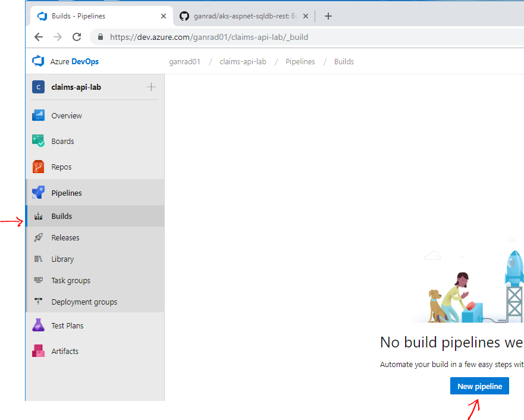Click the Pipelines rocket icon
The height and width of the screenshot is (420, 524).
point(38,193)
